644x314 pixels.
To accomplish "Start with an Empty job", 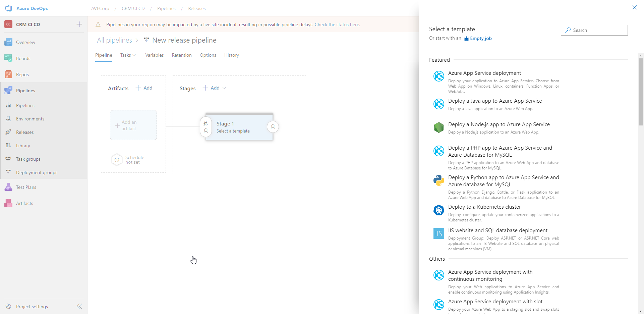I will point(481,38).
